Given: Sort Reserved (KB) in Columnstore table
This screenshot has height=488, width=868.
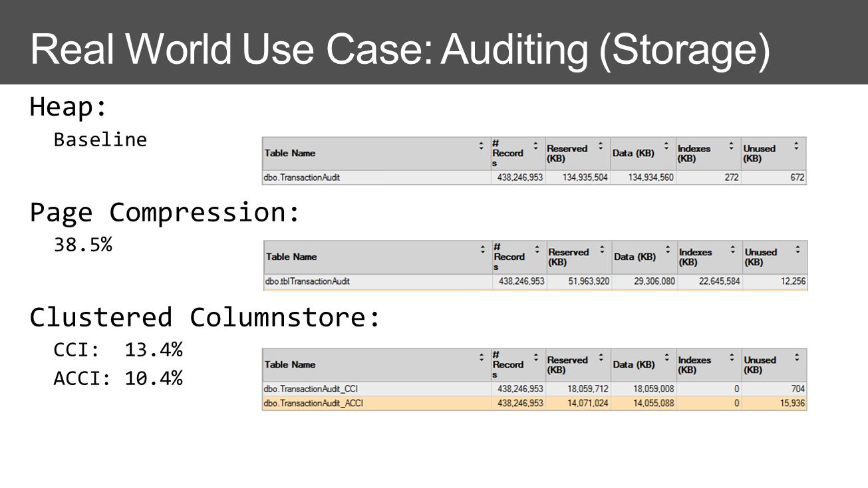Looking at the screenshot, I should (601, 357).
